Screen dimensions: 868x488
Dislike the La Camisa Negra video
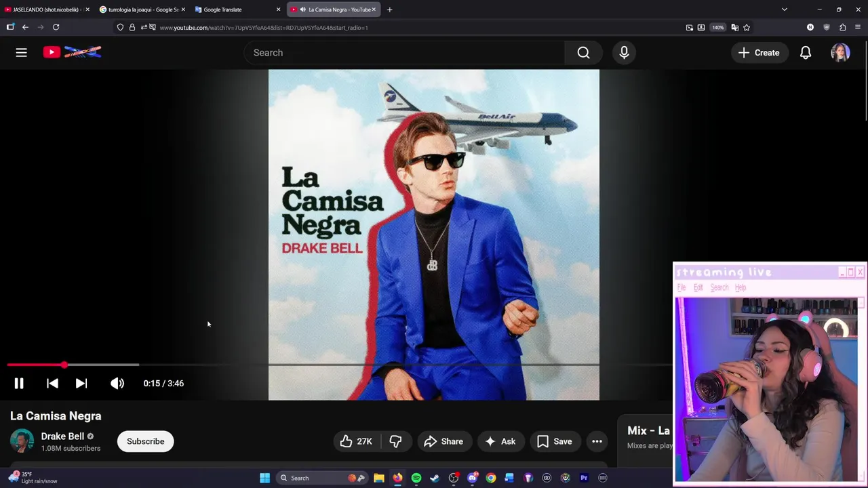(x=395, y=441)
